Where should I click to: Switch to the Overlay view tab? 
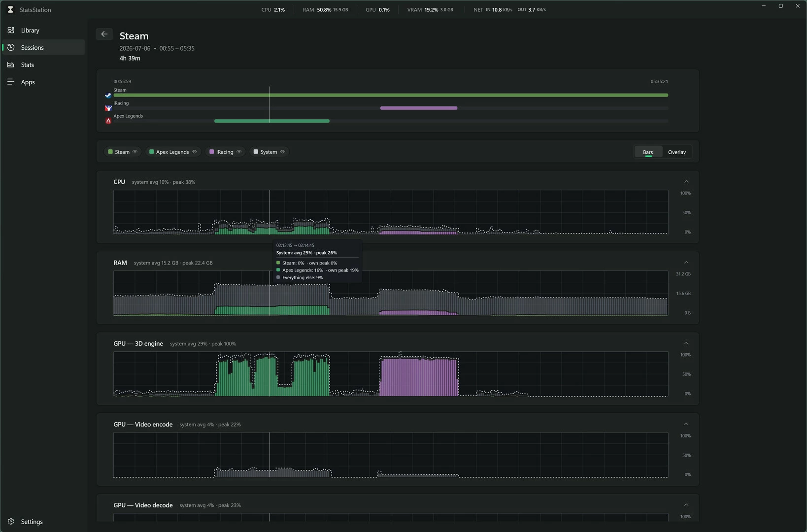[x=677, y=152]
